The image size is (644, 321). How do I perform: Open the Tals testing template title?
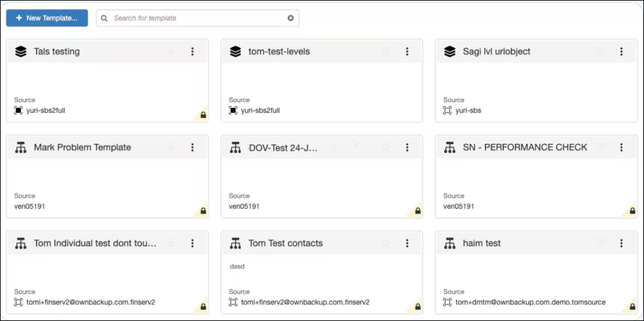57,52
